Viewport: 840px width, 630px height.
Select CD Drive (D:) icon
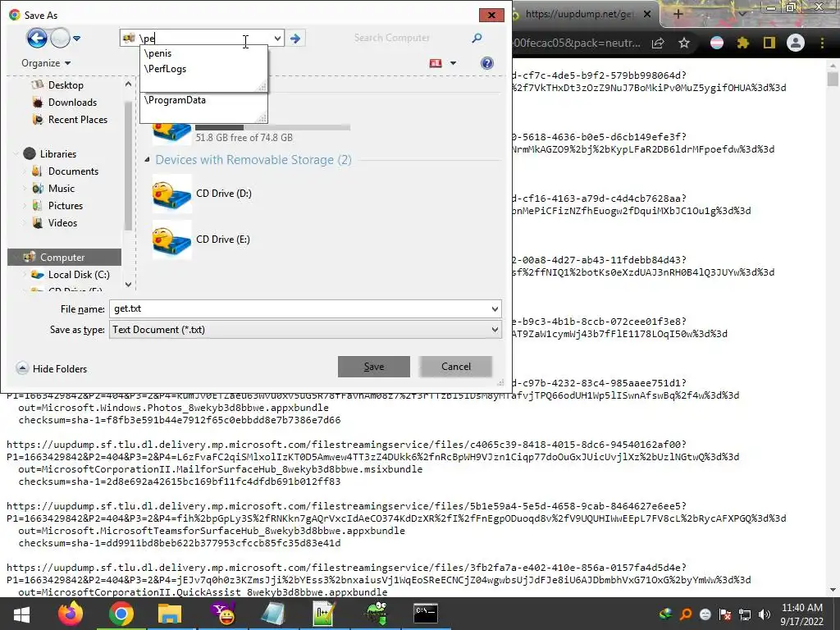172,194
